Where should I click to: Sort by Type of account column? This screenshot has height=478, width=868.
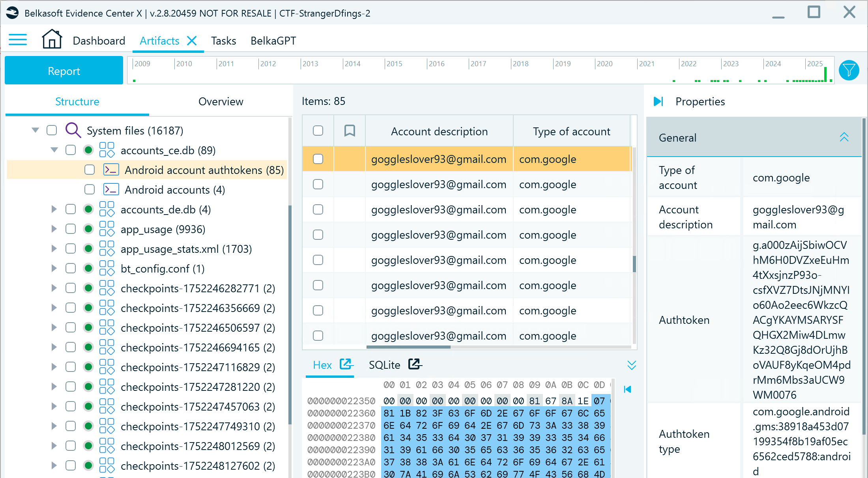coord(571,131)
